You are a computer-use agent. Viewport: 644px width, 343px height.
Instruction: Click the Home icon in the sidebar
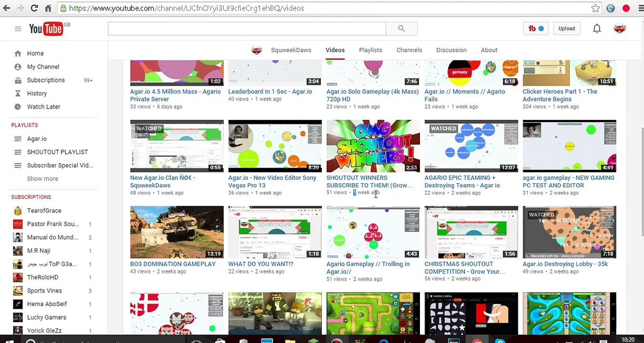[18, 53]
